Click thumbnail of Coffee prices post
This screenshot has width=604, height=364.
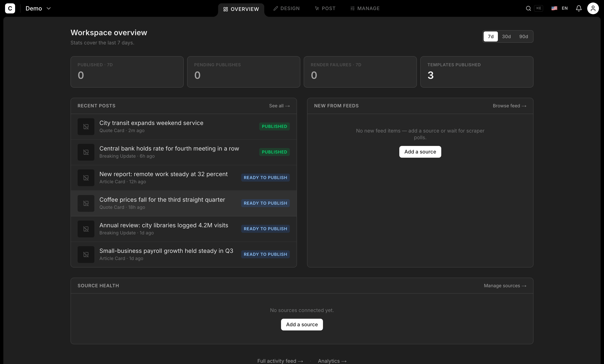coord(86,203)
